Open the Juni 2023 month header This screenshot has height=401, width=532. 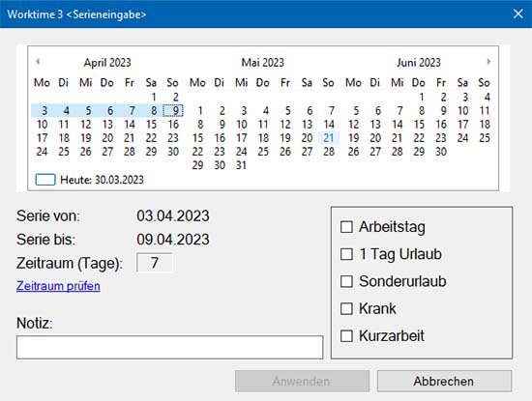coord(419,63)
